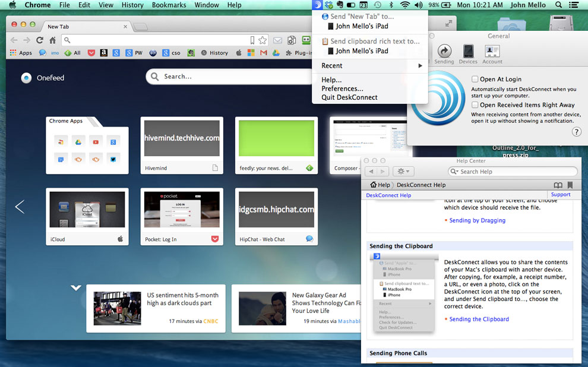Open the HipChat - Web Chat tile

point(276,217)
